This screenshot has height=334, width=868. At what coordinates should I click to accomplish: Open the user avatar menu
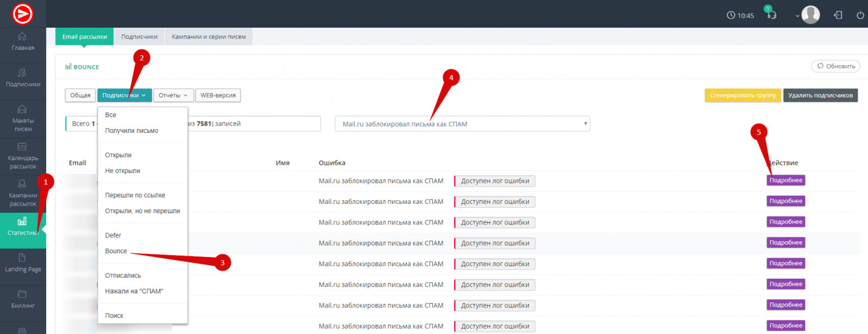[x=810, y=15]
